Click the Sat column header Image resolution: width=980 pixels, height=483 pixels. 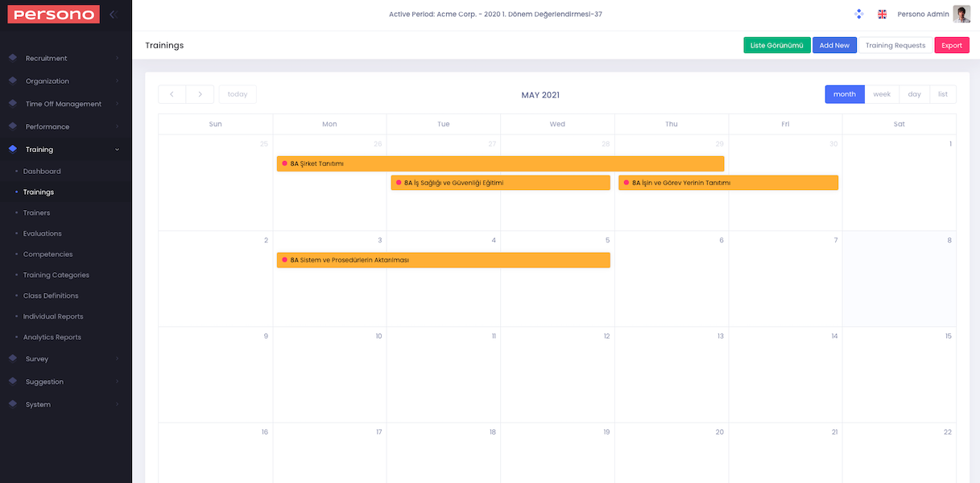click(x=899, y=124)
